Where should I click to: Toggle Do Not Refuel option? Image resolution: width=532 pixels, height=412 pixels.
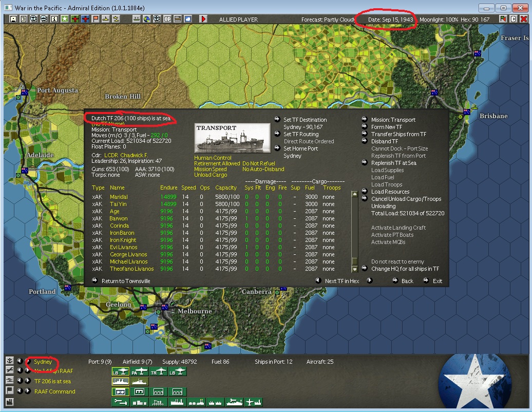point(258,163)
